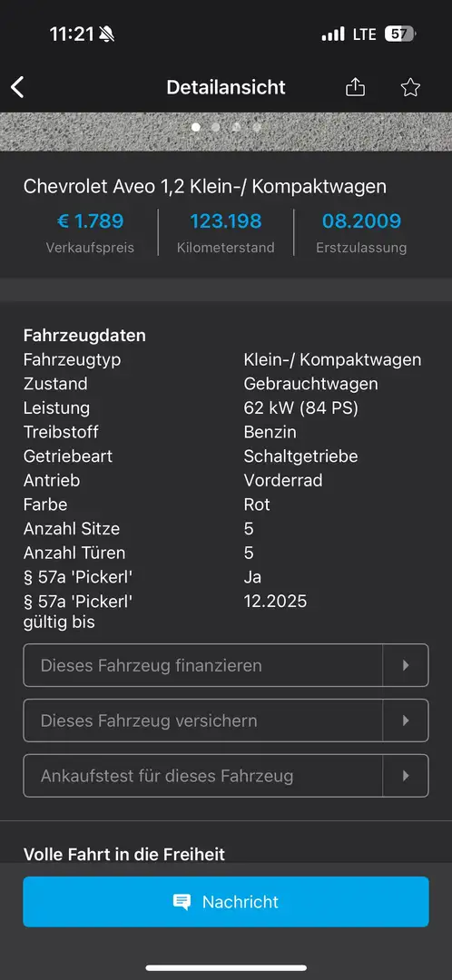Tap the LTE signal strength indicator
Viewport: 452px width, 980px height.
pyautogui.click(x=333, y=34)
